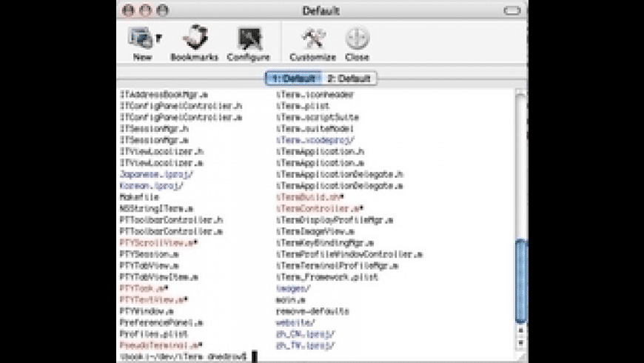Click the iTerm.xcodeproj/ directory entry
The width and height of the screenshot is (644, 363).
coord(315,140)
